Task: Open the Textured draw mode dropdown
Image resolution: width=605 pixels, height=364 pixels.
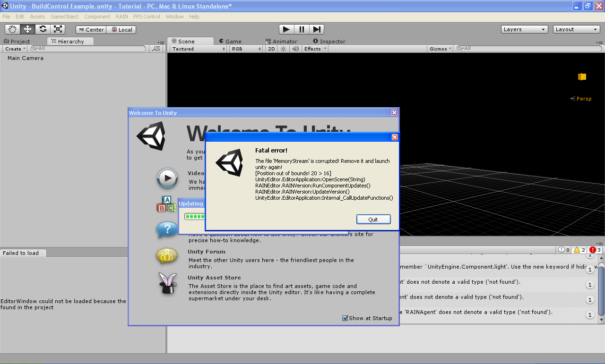Action: pos(198,49)
